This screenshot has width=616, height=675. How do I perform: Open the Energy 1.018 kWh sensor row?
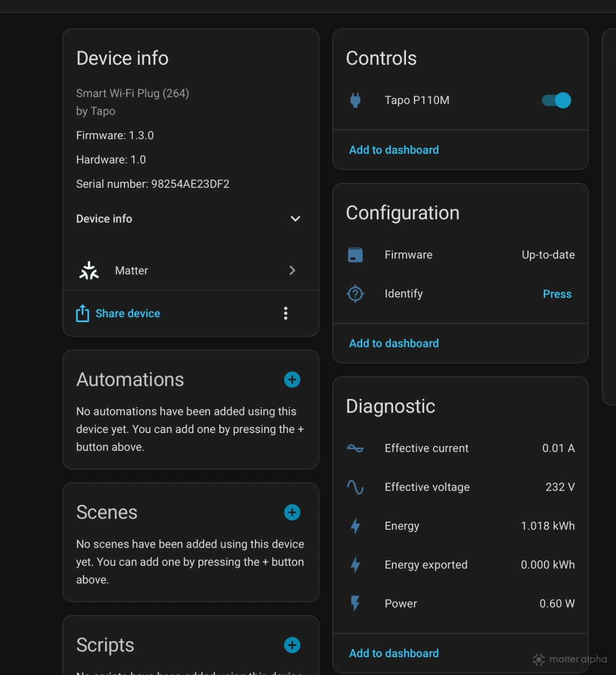[x=460, y=526]
